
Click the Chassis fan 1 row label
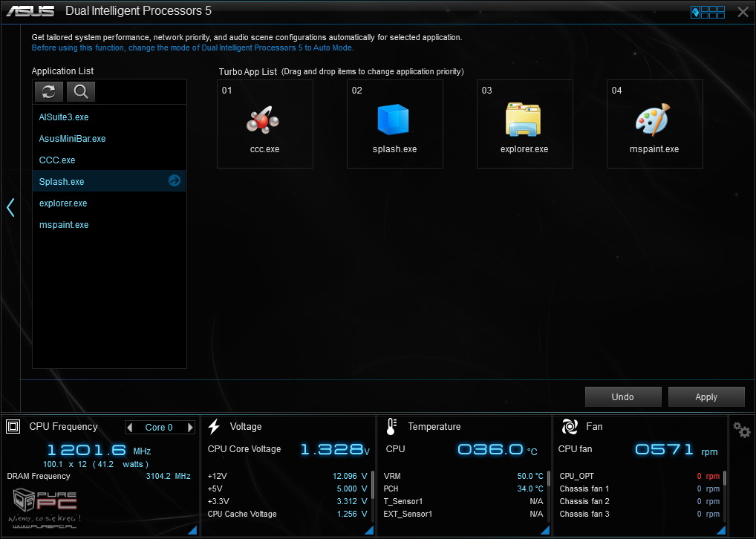pyautogui.click(x=584, y=489)
